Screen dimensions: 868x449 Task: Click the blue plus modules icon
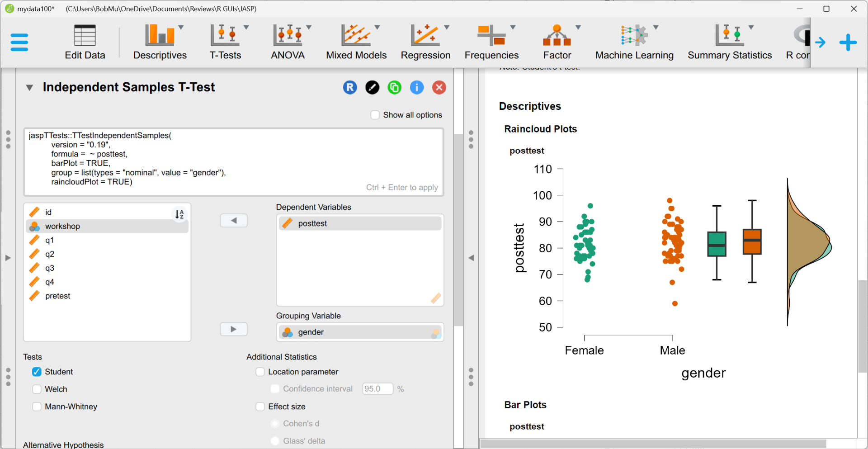pos(848,43)
